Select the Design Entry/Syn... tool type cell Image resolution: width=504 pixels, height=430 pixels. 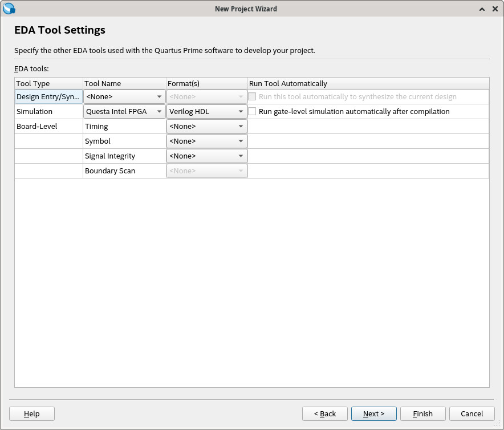click(48, 96)
